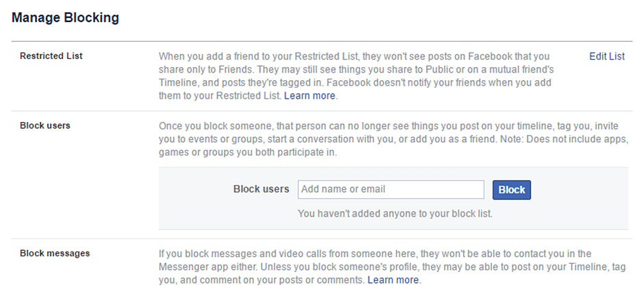Click the Edit List link
The image size is (644, 294).
(x=606, y=56)
